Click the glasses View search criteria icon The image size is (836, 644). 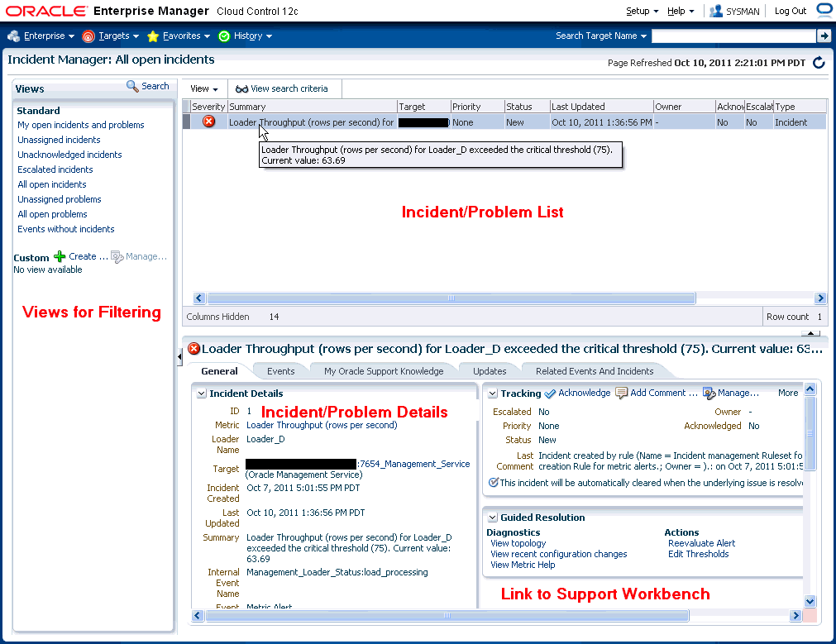click(x=241, y=89)
